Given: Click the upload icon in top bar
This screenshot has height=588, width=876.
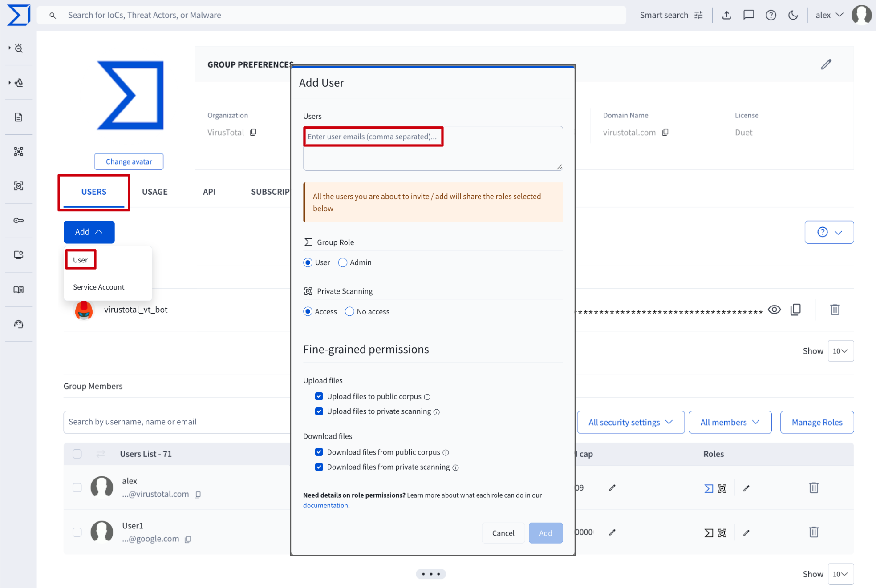Looking at the screenshot, I should point(726,15).
